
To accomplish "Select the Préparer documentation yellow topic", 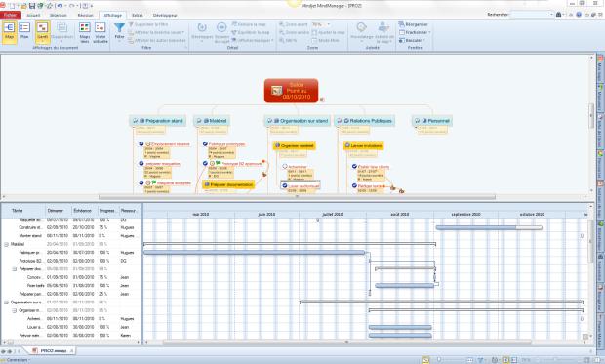I will pos(228,184).
